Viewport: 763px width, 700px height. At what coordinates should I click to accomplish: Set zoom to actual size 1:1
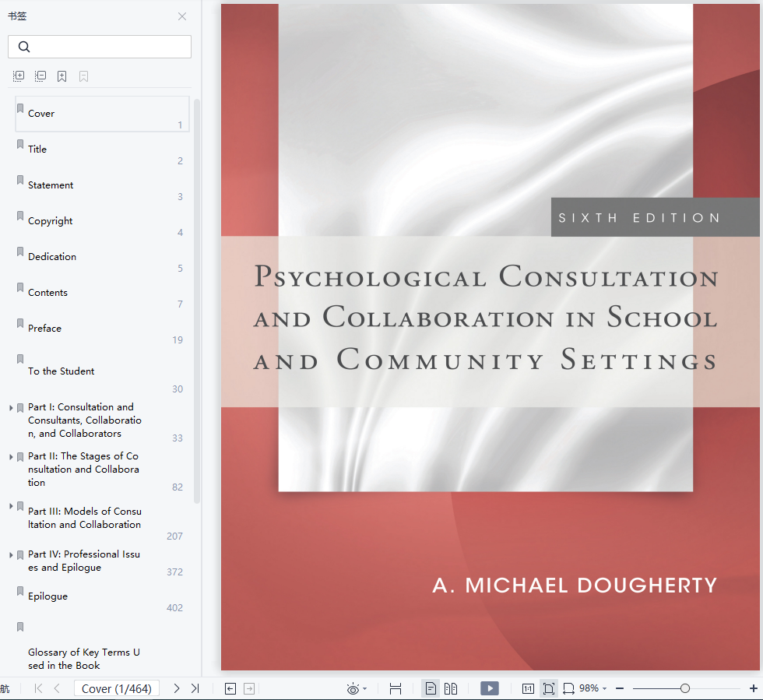coord(528,688)
